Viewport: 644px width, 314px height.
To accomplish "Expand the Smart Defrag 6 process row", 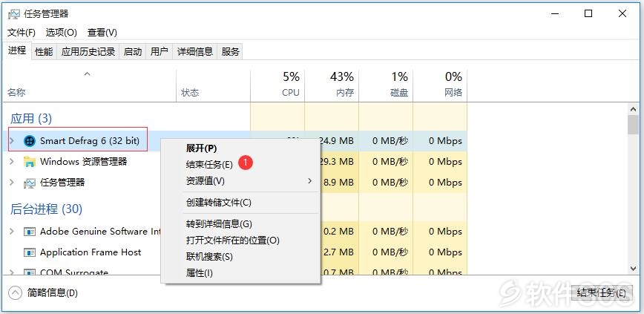I will click(x=12, y=141).
